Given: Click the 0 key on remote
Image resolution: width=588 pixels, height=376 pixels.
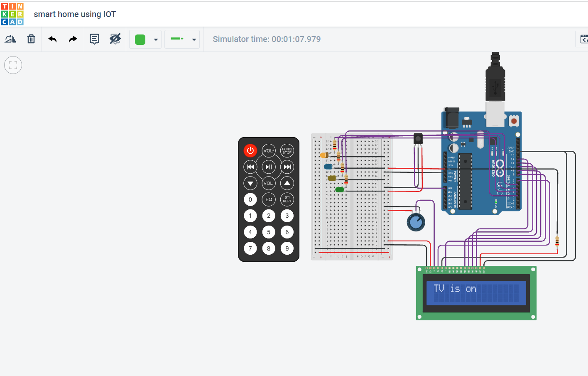Looking at the screenshot, I should 250,199.
